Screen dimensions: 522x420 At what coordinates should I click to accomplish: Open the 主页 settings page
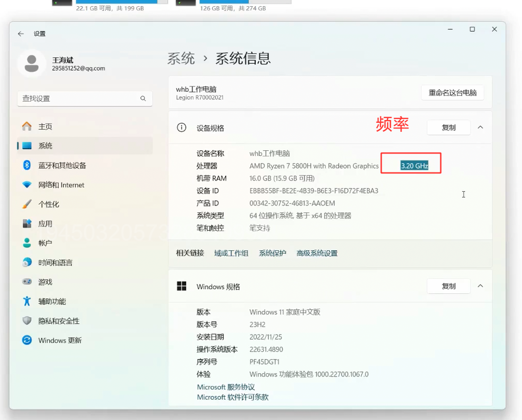click(85, 127)
